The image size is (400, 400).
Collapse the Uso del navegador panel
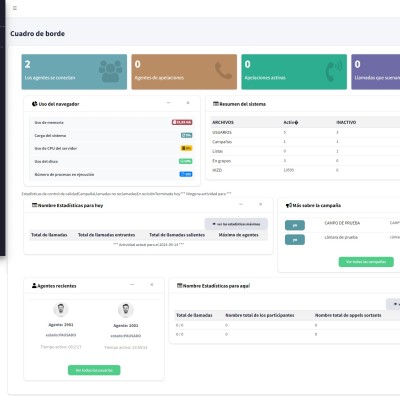click(x=169, y=103)
